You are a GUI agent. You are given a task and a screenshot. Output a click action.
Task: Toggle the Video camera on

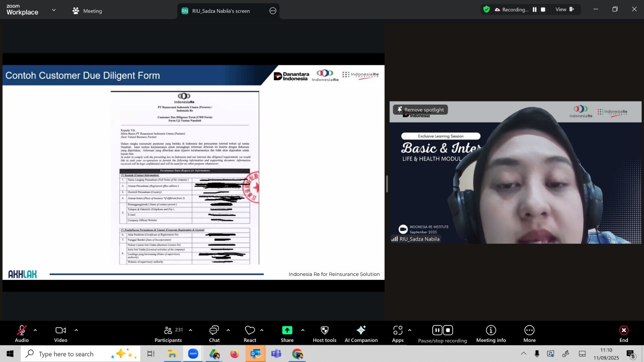(x=61, y=334)
